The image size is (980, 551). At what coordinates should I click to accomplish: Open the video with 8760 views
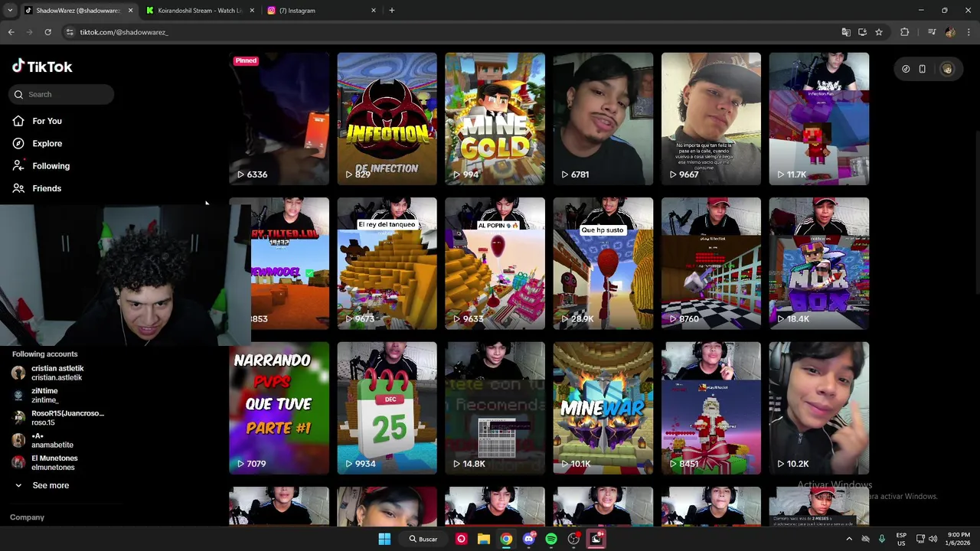(x=710, y=264)
